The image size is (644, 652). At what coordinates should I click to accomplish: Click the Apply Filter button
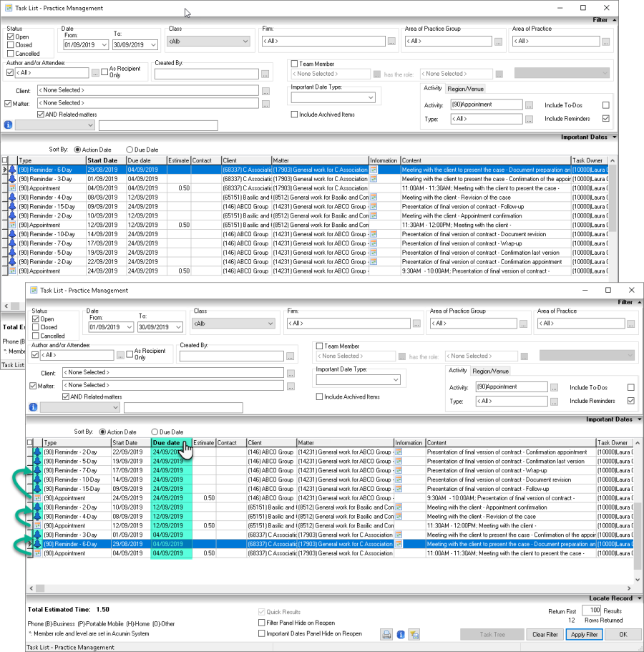pos(584,635)
